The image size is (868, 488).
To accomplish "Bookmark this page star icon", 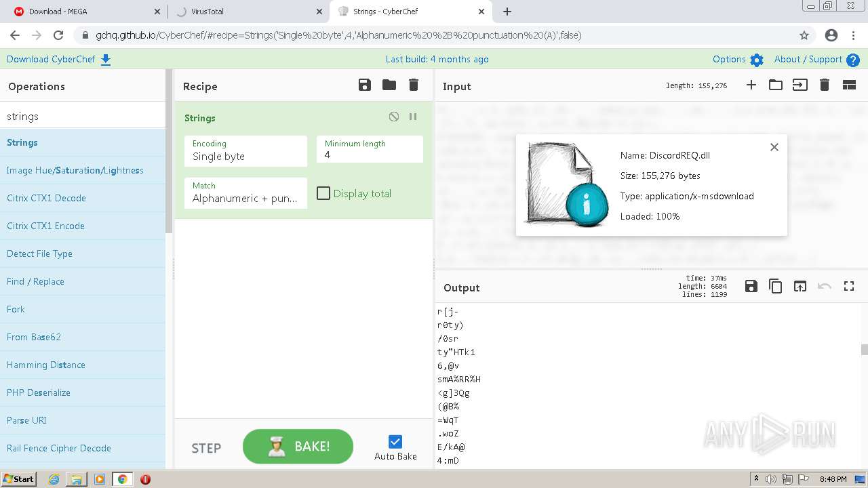I will point(804,35).
